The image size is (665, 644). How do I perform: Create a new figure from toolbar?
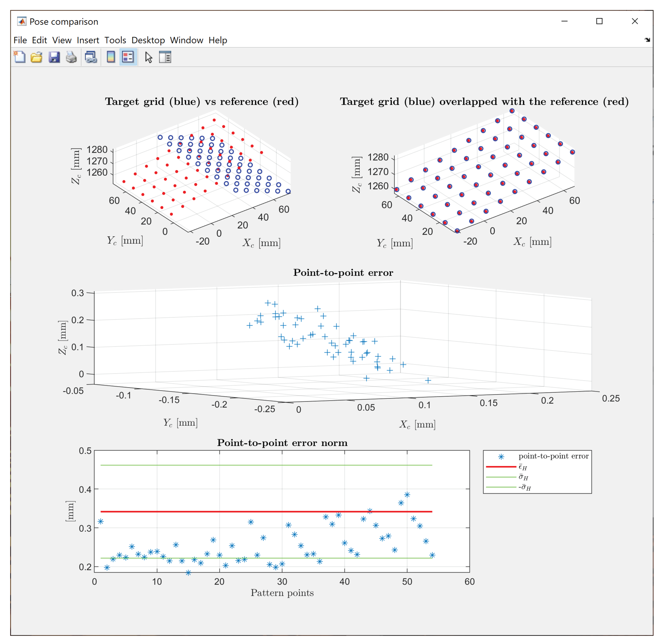(19, 57)
